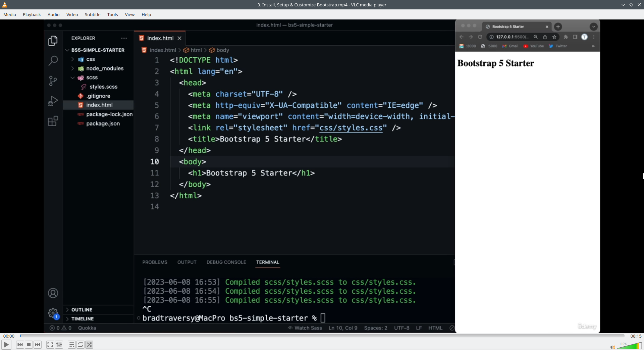Open the VS Code Explorer view icon

[53, 41]
